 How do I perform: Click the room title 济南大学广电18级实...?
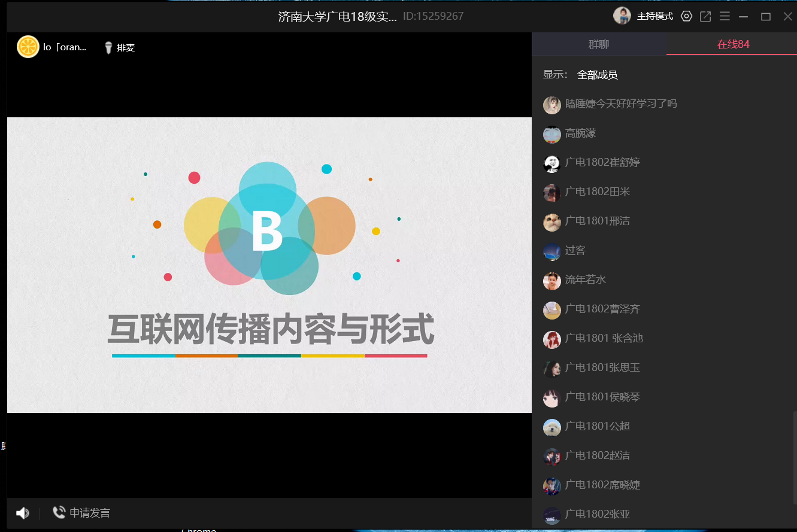pyautogui.click(x=337, y=16)
